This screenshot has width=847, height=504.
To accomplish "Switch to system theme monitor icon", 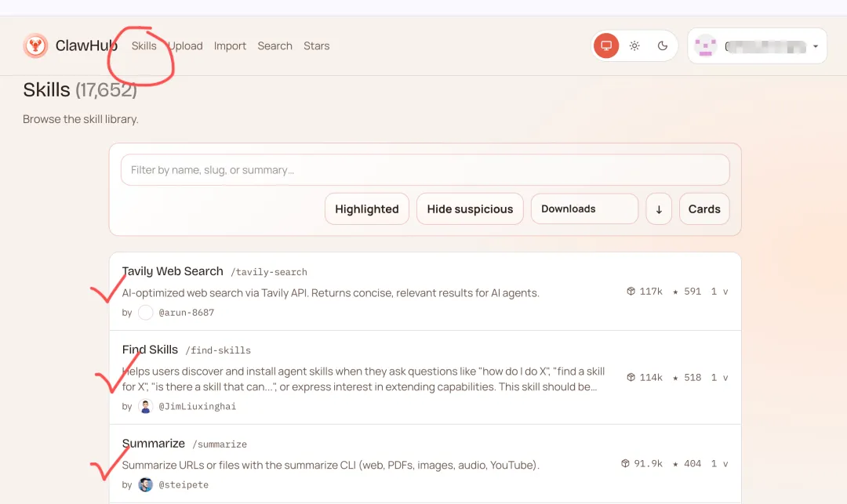I will (606, 46).
